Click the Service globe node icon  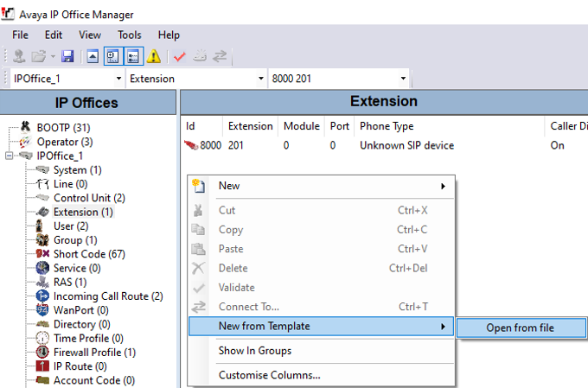[42, 268]
